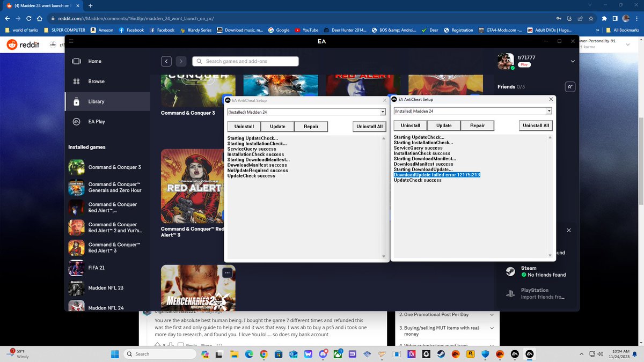
Task: Click the add friend icon
Action: pos(570,86)
